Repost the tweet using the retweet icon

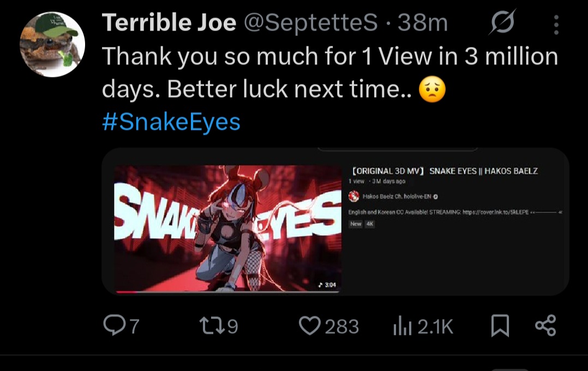(x=211, y=326)
